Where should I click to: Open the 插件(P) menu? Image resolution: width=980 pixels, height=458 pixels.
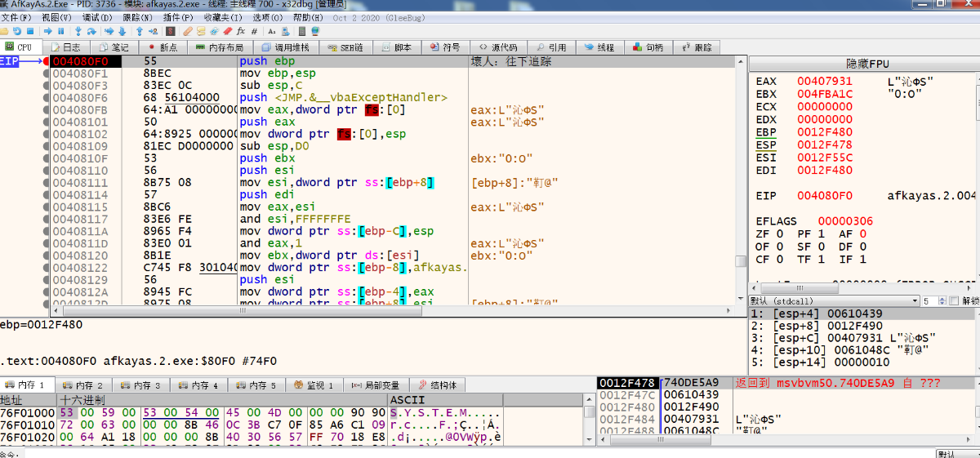[x=178, y=17]
